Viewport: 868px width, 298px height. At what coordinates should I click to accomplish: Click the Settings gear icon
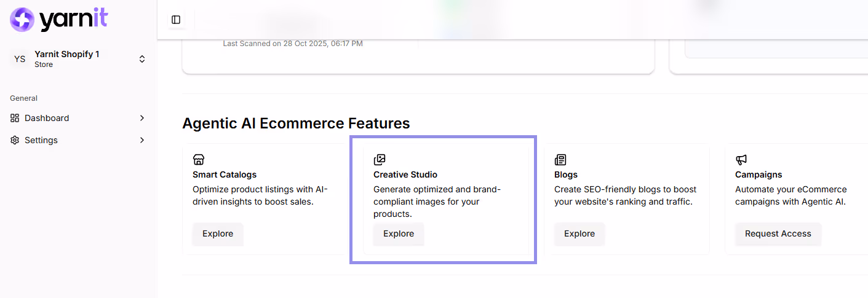15,140
